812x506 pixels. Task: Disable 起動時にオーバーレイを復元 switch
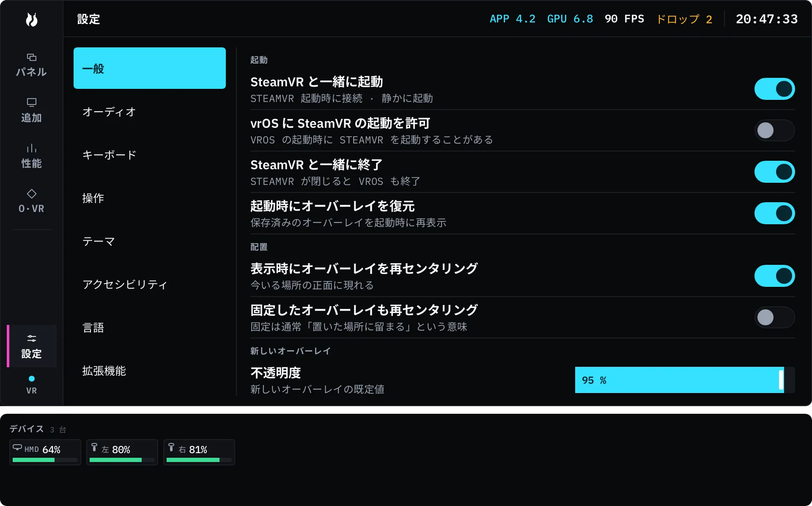pos(774,213)
